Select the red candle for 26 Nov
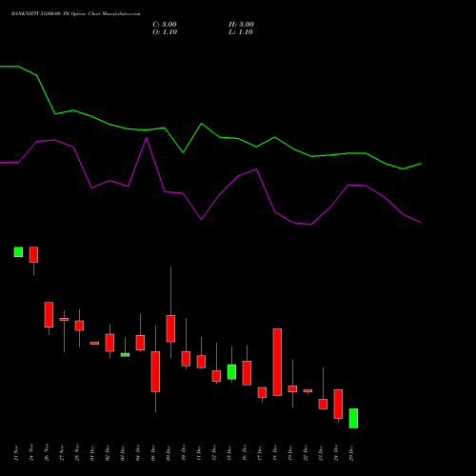 click(49, 314)
